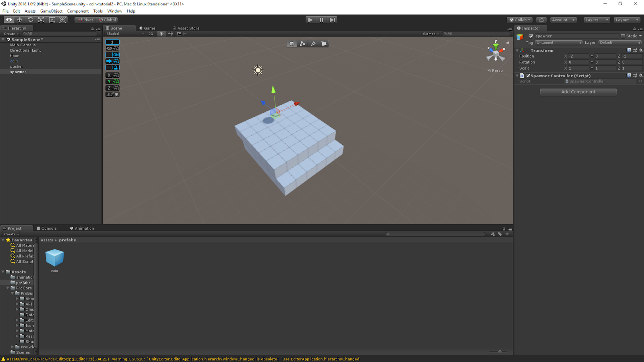
Task: Toggle the 2D scene view mode
Action: [151, 34]
